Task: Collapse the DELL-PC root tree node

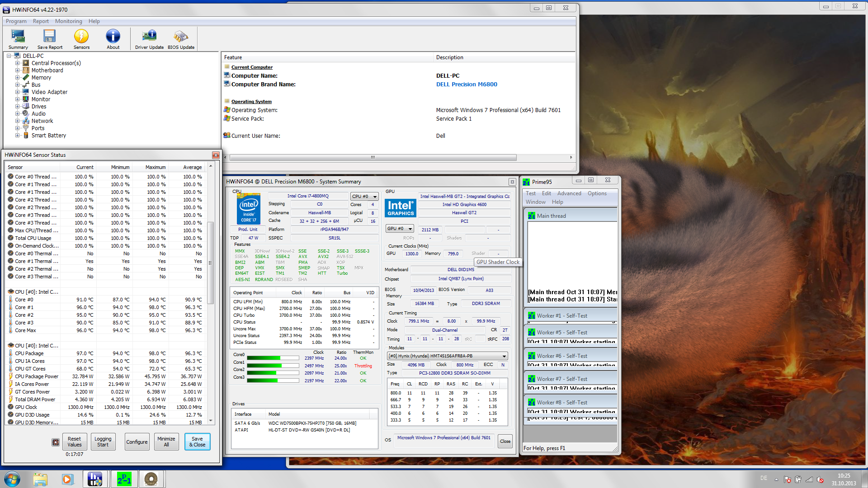Action: point(9,56)
